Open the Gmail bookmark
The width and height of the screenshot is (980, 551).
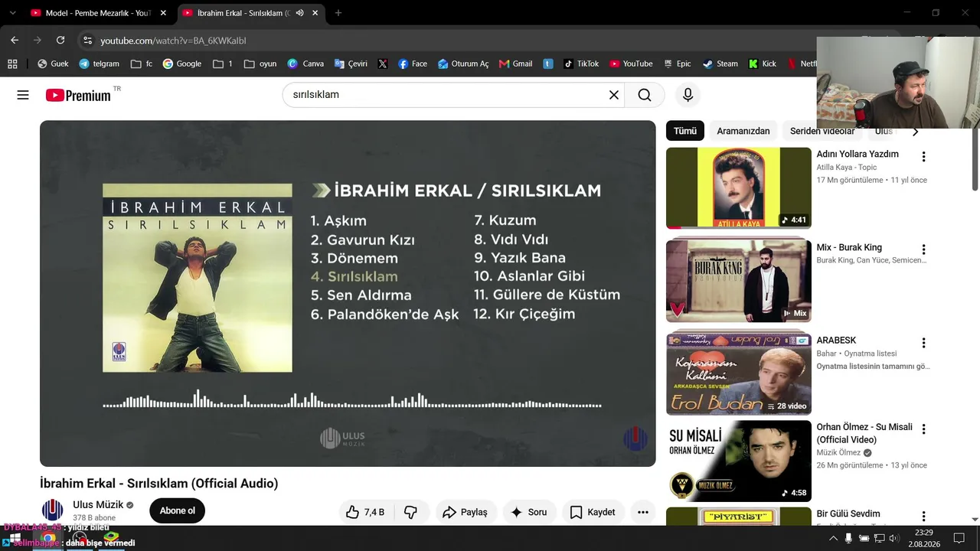tap(515, 64)
